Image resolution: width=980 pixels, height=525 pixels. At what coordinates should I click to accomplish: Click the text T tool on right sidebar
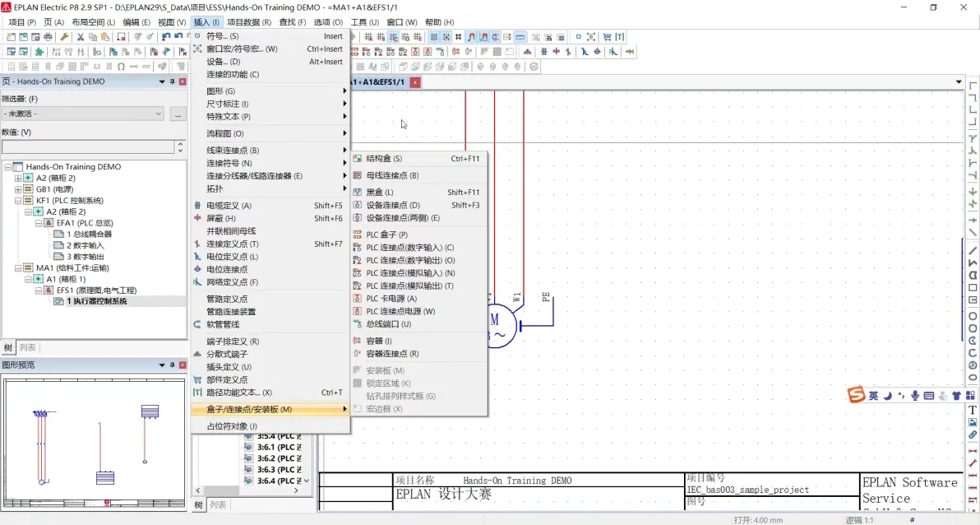pos(973,411)
